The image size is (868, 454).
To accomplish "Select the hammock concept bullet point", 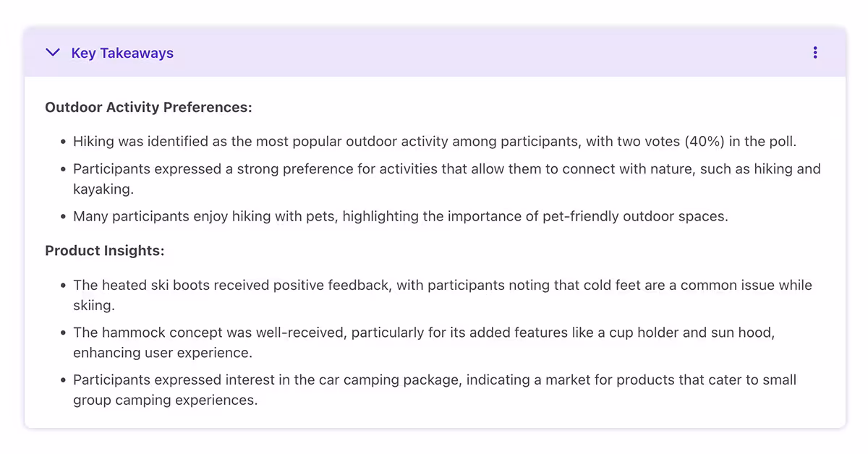I will click(424, 333).
